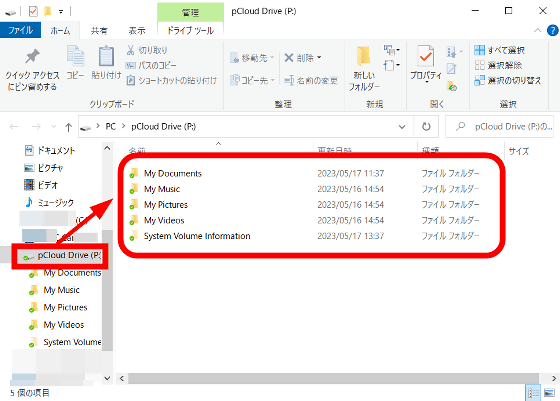Select My Documents in the navigation tree

pyautogui.click(x=65, y=273)
